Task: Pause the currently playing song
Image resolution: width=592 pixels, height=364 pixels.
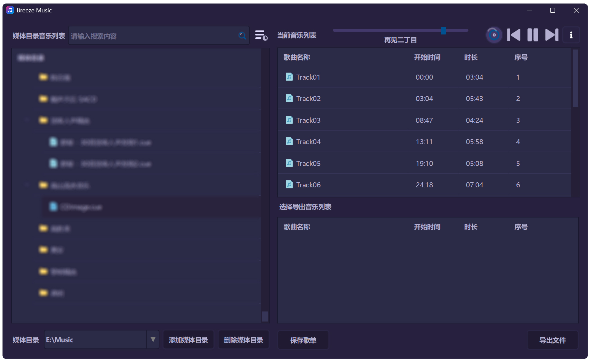Action: click(x=532, y=34)
